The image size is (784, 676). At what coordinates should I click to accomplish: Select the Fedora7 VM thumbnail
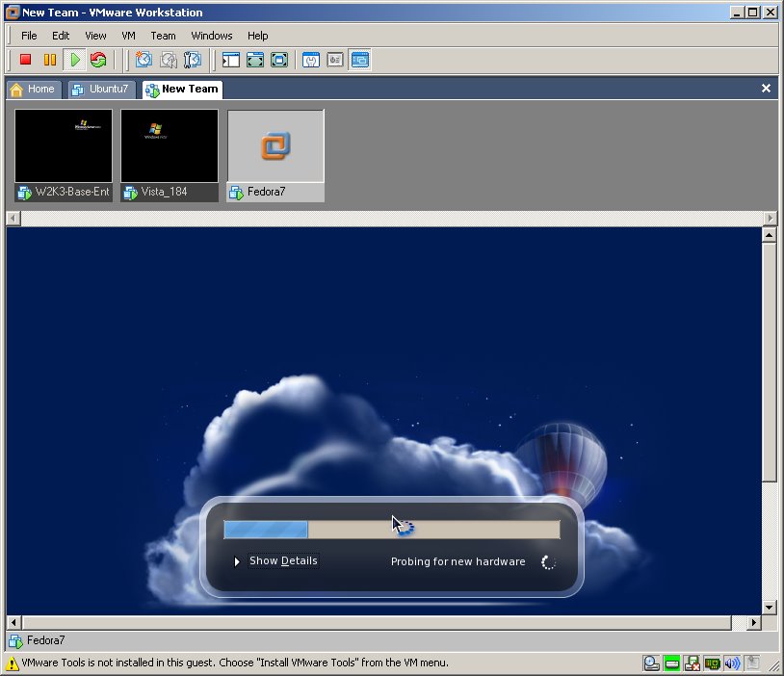coord(275,155)
